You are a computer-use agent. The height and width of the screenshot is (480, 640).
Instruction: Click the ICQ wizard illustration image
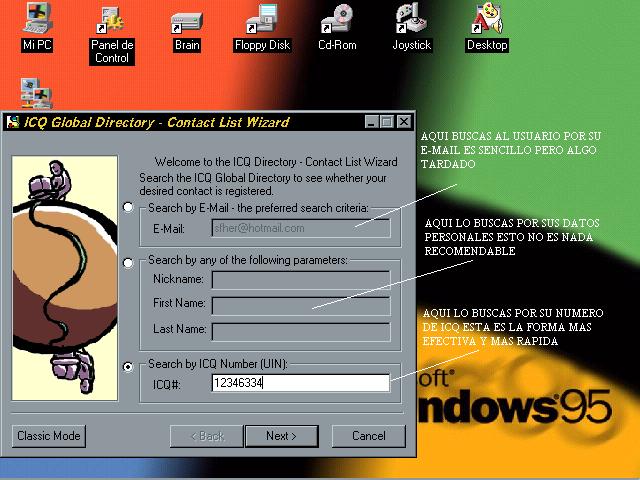64,278
